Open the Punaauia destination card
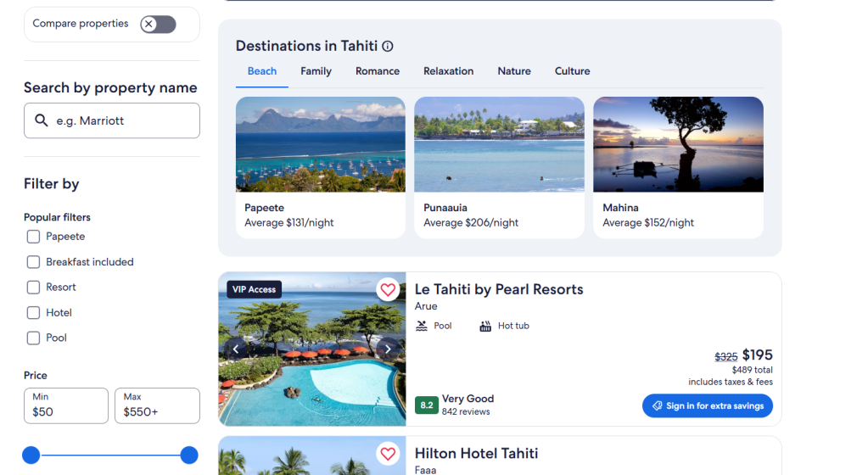The image size is (868, 475). [x=499, y=167]
